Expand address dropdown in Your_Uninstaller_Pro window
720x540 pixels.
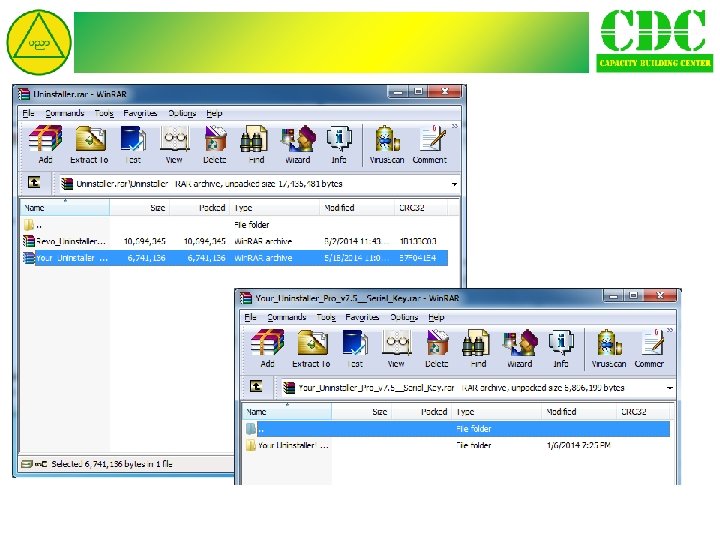point(670,388)
